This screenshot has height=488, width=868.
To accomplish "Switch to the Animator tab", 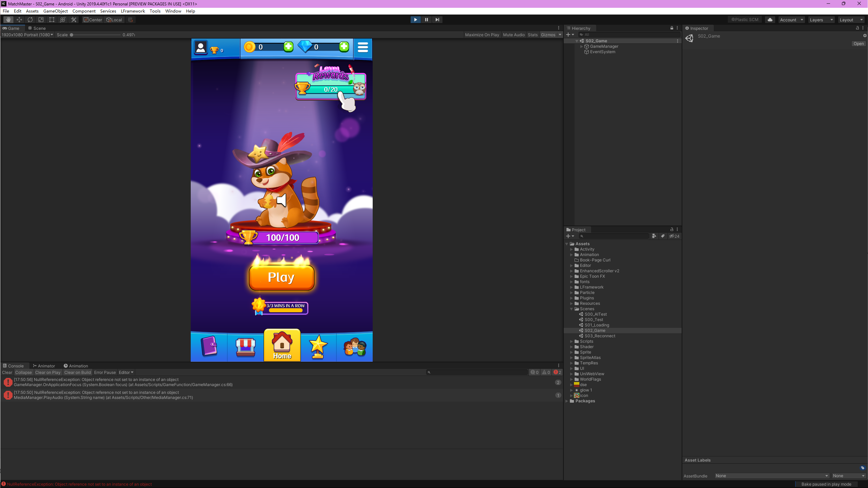I will point(44,366).
